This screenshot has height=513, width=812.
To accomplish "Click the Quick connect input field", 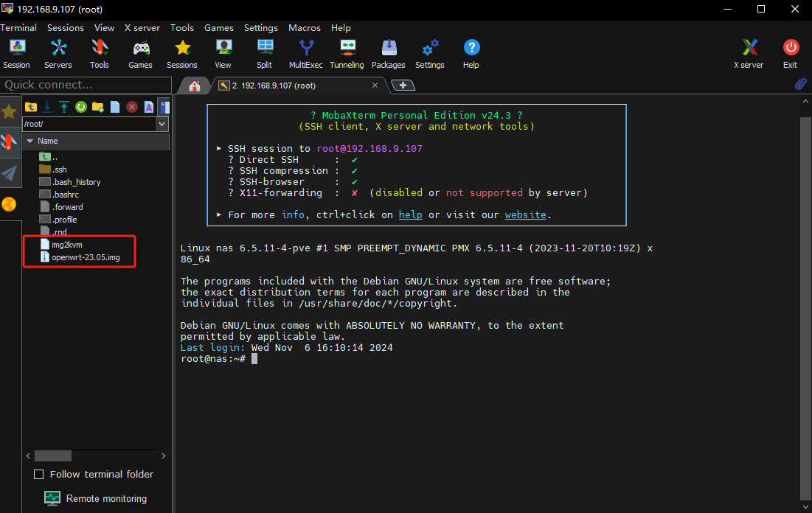I will (86, 84).
